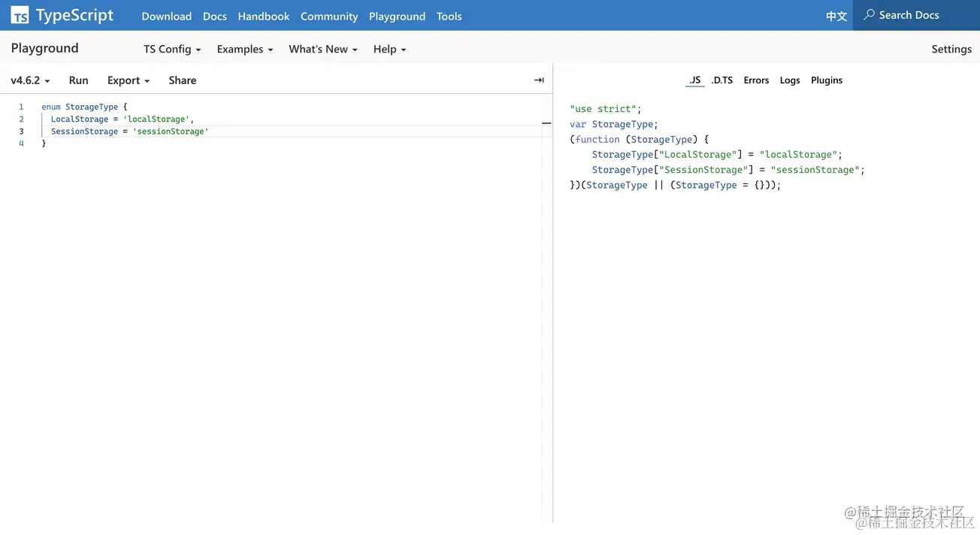Expand the What's New dropdown
Viewport: 980px width, 535px height.
323,49
